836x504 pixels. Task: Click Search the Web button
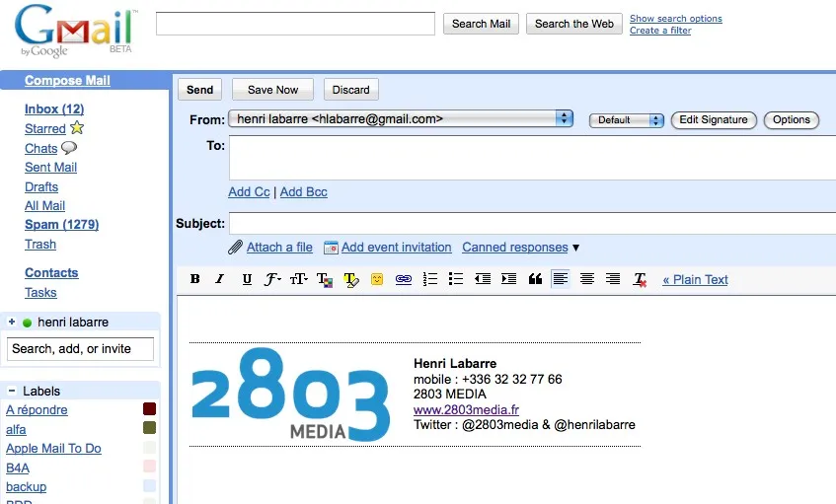click(x=574, y=24)
